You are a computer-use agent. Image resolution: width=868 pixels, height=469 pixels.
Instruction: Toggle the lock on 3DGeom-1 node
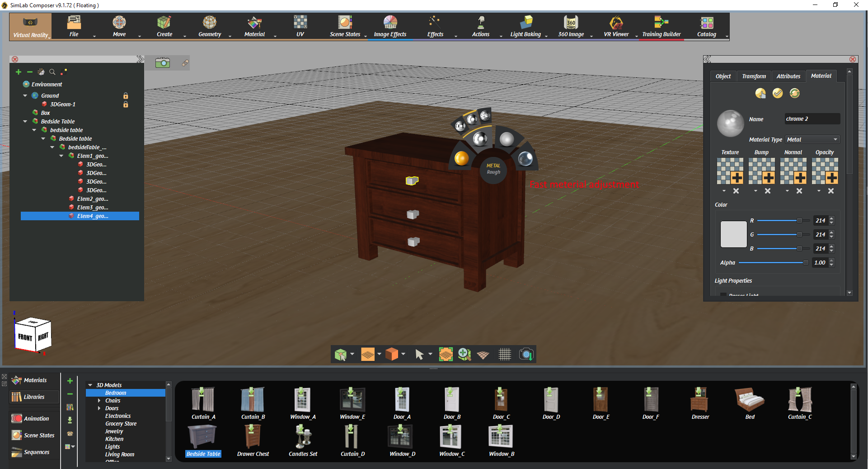tap(126, 104)
